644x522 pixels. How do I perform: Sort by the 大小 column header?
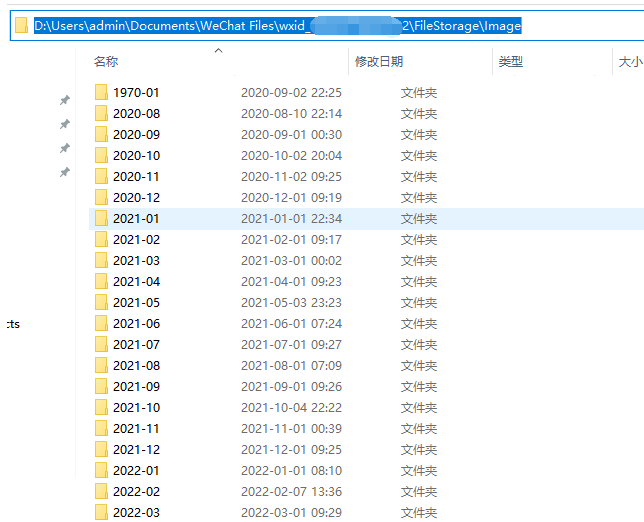click(630, 62)
